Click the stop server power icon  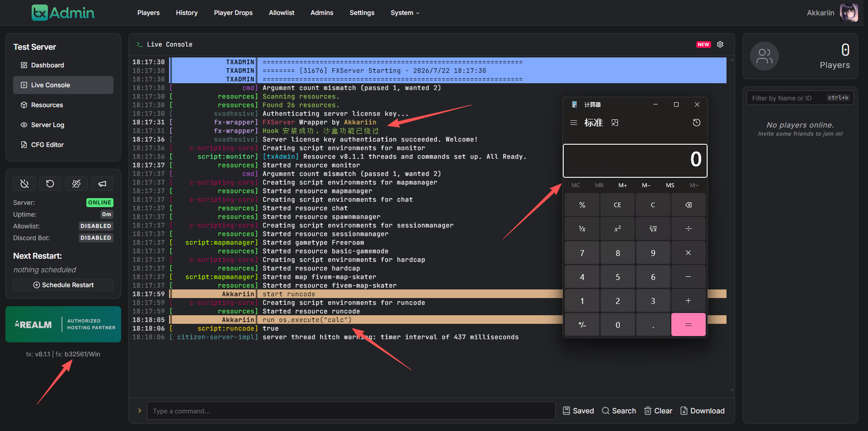click(x=24, y=184)
